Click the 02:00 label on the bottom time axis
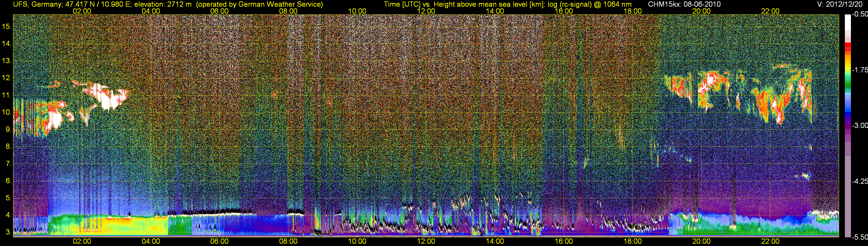 [x=82, y=241]
